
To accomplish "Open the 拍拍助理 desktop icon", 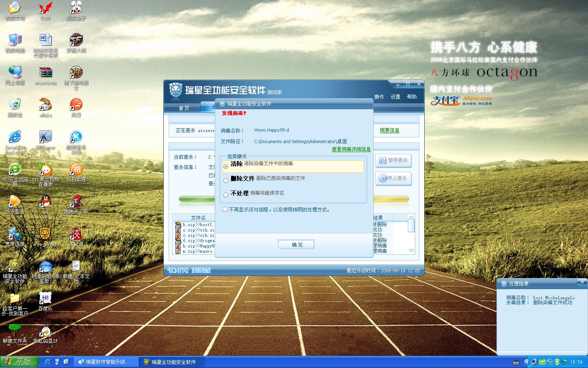I will click(76, 173).
